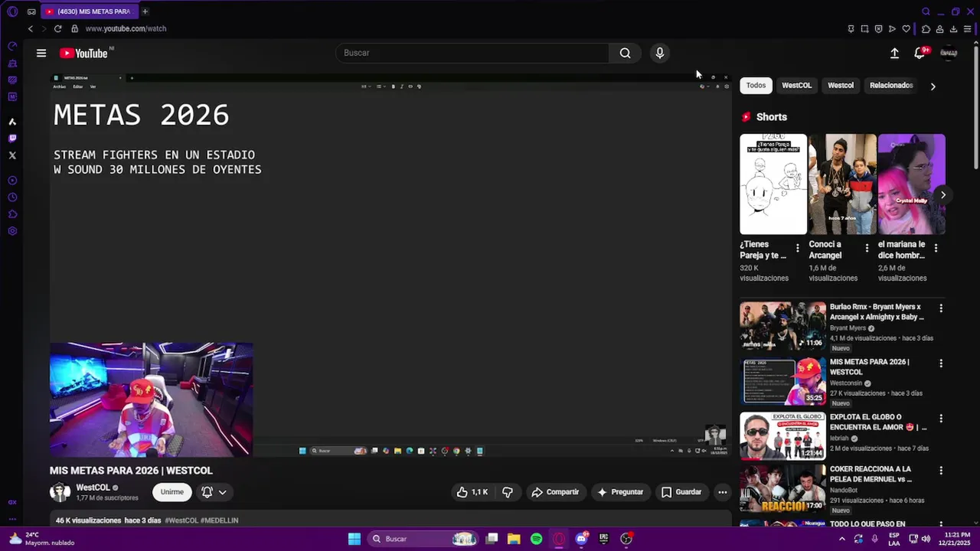Add page to bookmarks heart icon
This screenshot has height=551, width=980.
(906, 29)
